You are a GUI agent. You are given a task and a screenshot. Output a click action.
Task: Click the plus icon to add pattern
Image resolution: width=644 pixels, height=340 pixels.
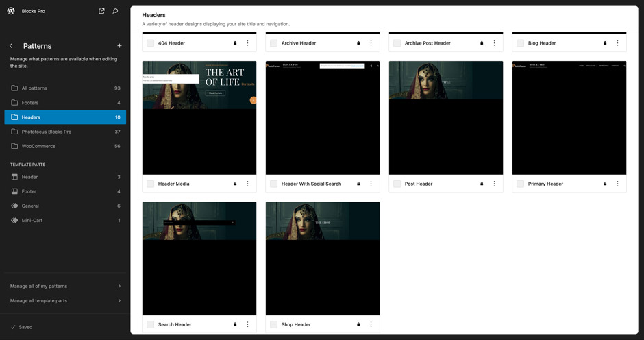pyautogui.click(x=119, y=46)
